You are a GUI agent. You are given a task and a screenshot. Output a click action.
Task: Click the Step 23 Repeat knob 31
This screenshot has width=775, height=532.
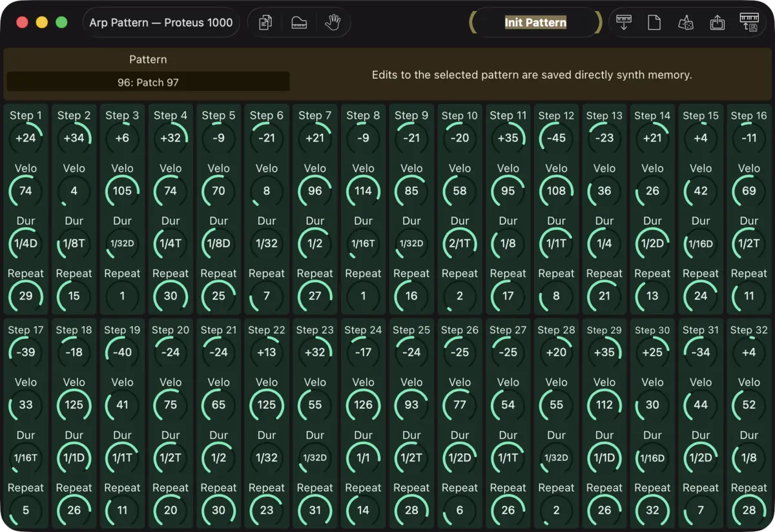[315, 510]
